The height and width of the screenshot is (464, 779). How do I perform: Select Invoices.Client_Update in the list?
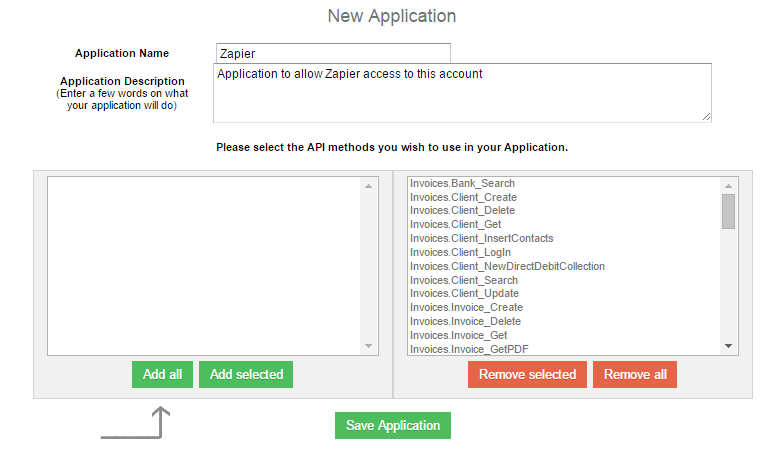[465, 294]
